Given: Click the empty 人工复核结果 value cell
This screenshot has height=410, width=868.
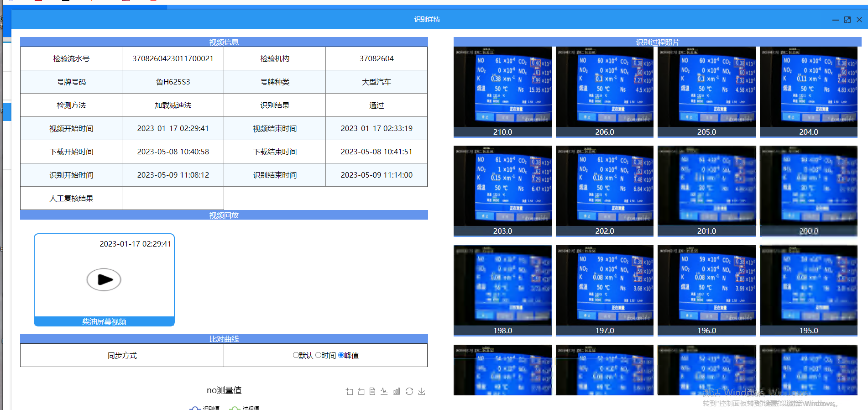Looking at the screenshot, I should pyautogui.click(x=173, y=198).
